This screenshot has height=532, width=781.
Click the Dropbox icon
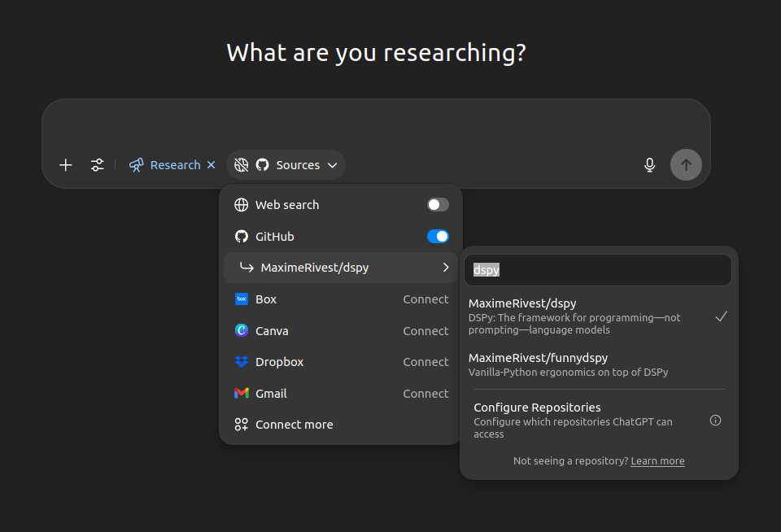pos(242,362)
